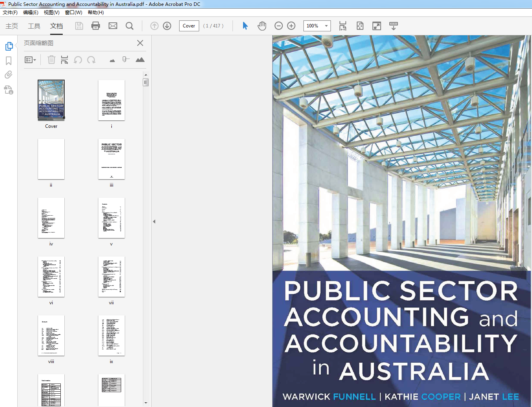This screenshot has height=407, width=532.
Task: Select blank page ii thumbnail
Action: [51, 159]
